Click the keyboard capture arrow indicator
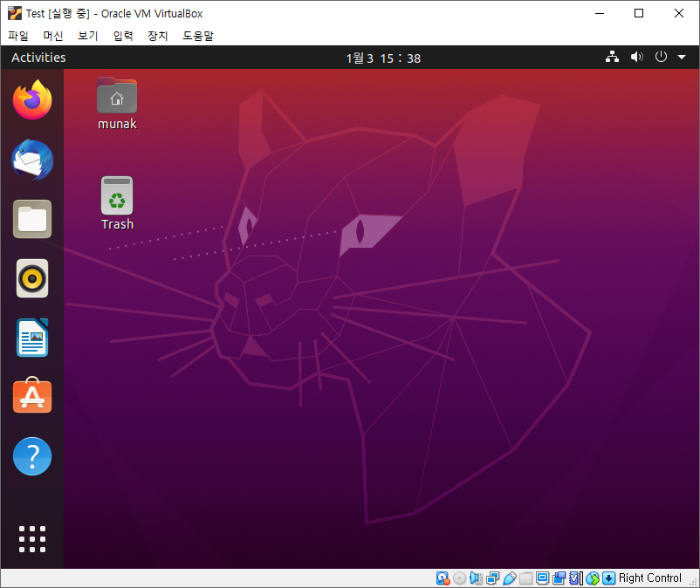This screenshot has width=700, height=588. pyautogui.click(x=609, y=578)
